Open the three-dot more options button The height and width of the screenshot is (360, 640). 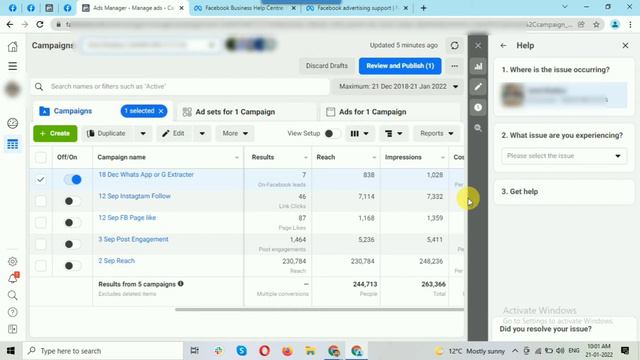pyautogui.click(x=455, y=66)
